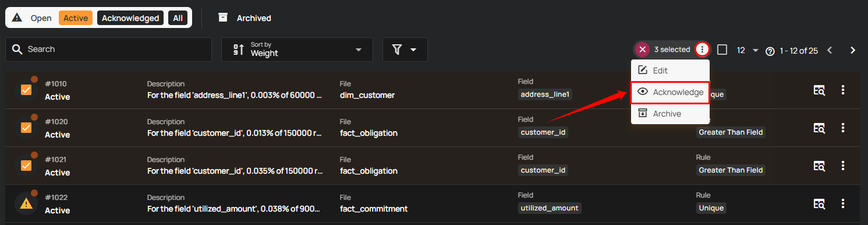
Task: Click the sort order icon
Action: click(x=239, y=50)
